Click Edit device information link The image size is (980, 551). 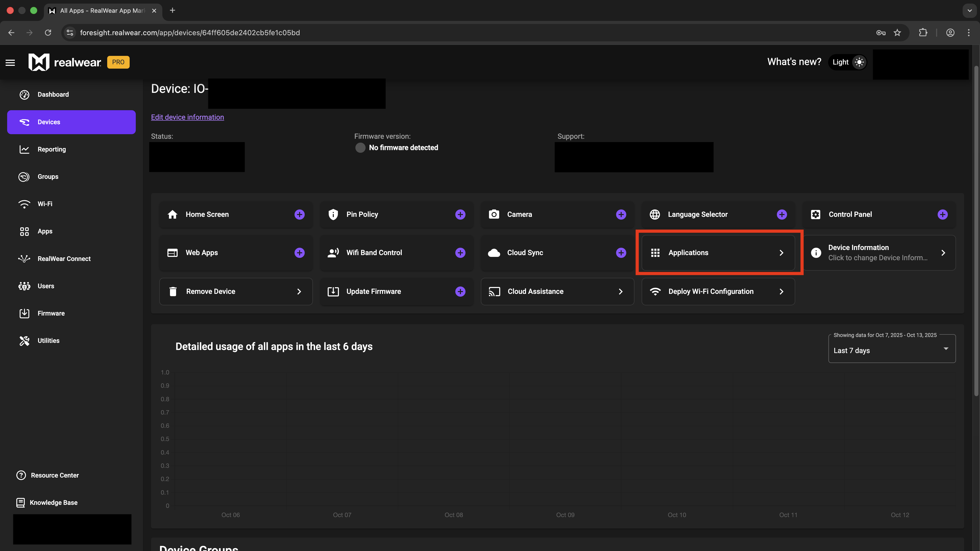(x=187, y=117)
